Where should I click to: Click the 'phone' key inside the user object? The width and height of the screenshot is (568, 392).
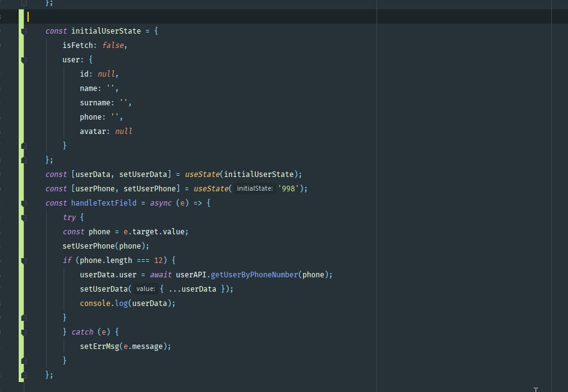coord(90,117)
